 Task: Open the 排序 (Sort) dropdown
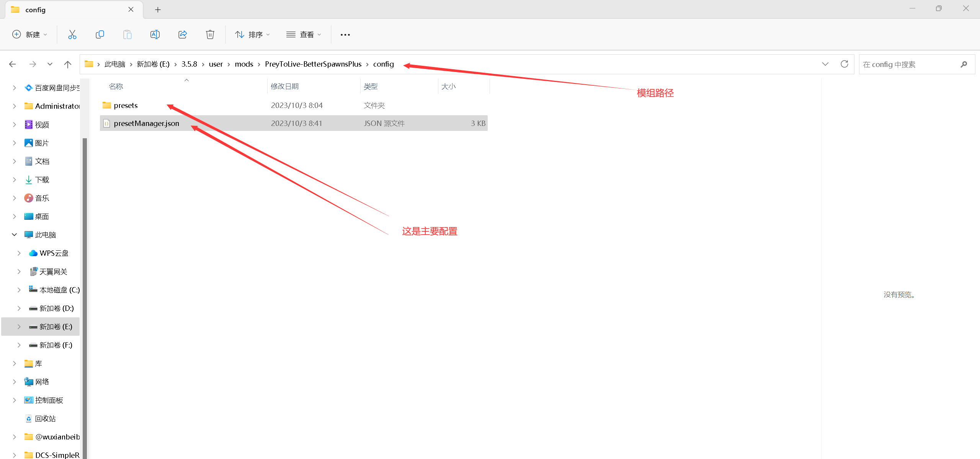click(x=253, y=34)
